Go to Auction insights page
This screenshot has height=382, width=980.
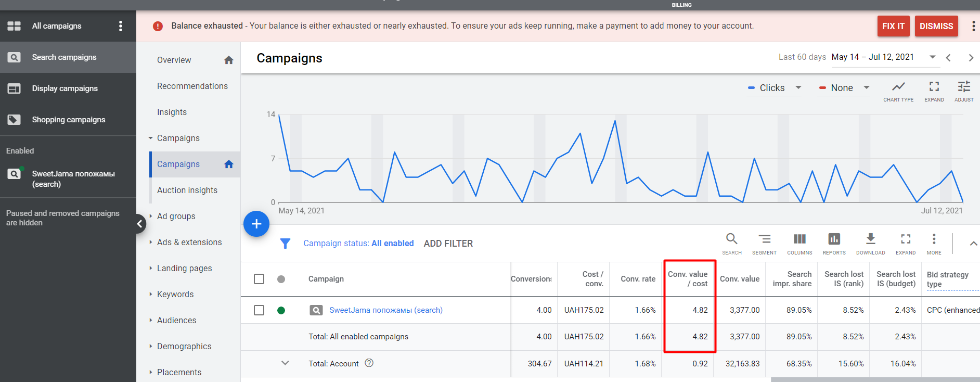click(x=187, y=190)
